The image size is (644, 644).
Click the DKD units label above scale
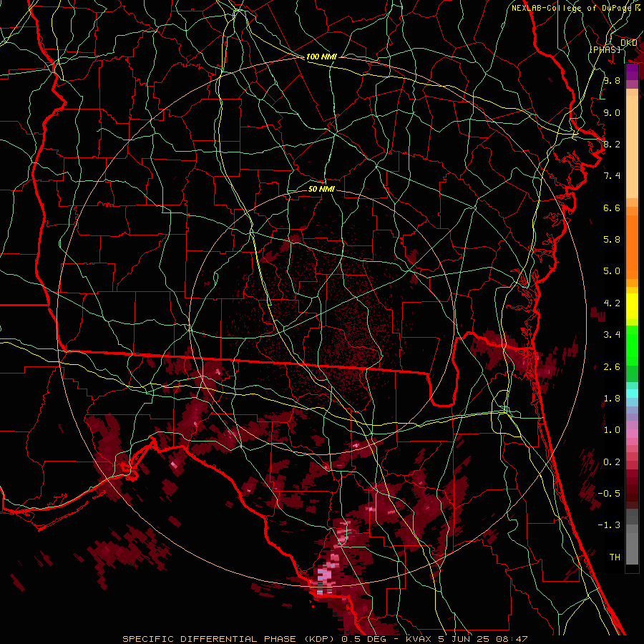(629, 43)
